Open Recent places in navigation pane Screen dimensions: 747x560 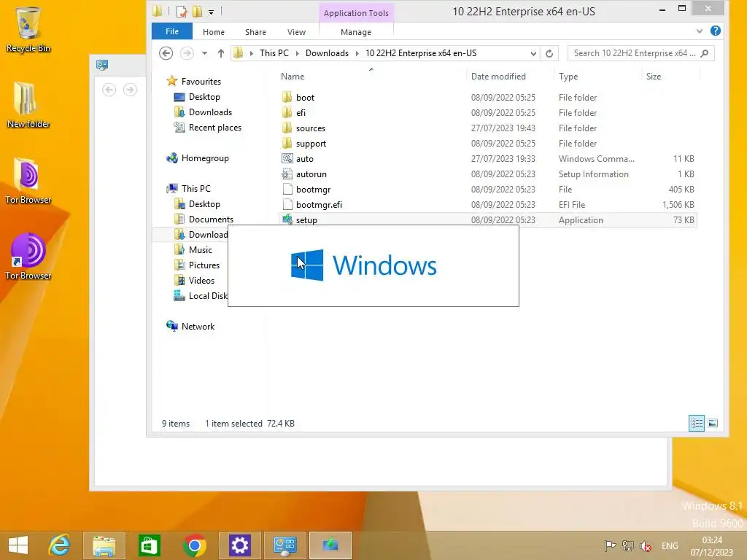(215, 127)
